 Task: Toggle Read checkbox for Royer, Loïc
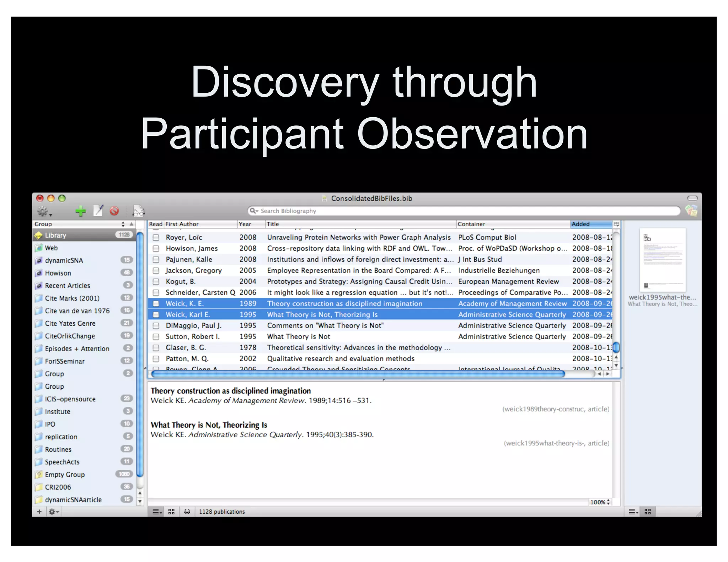click(x=156, y=238)
